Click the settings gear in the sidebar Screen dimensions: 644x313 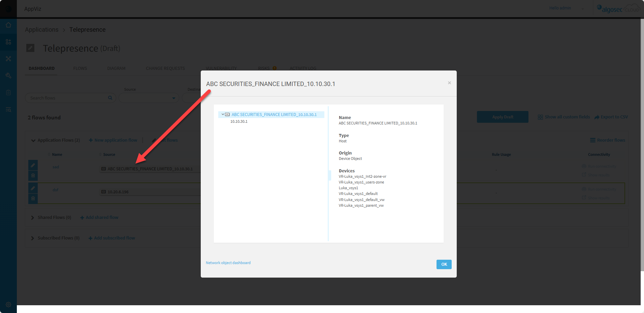[8, 304]
